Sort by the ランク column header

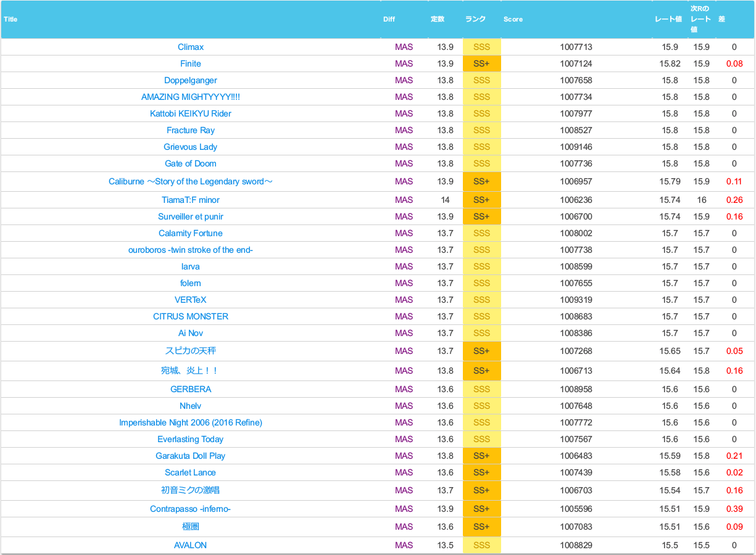tap(475, 19)
